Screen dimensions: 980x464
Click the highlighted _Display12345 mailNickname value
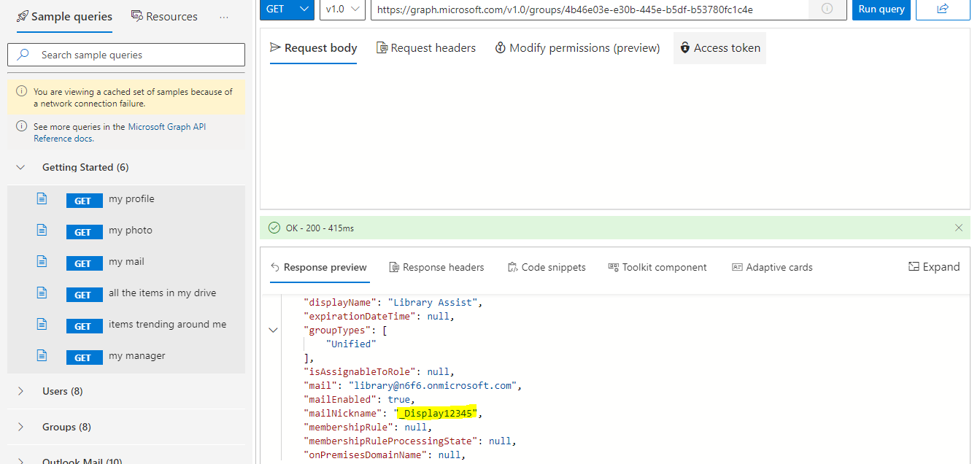tap(436, 414)
